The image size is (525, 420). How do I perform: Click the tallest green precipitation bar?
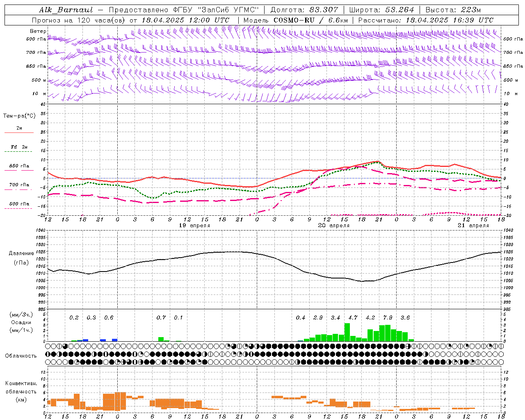point(347,332)
